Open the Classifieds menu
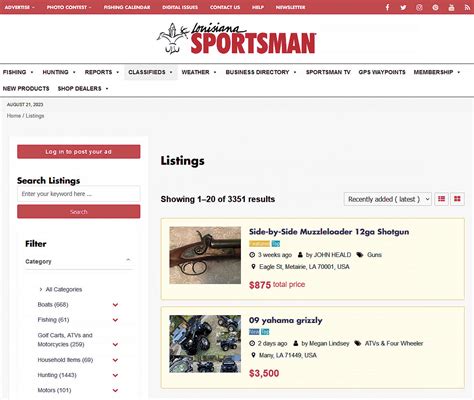The width and height of the screenshot is (474, 400). [x=150, y=72]
